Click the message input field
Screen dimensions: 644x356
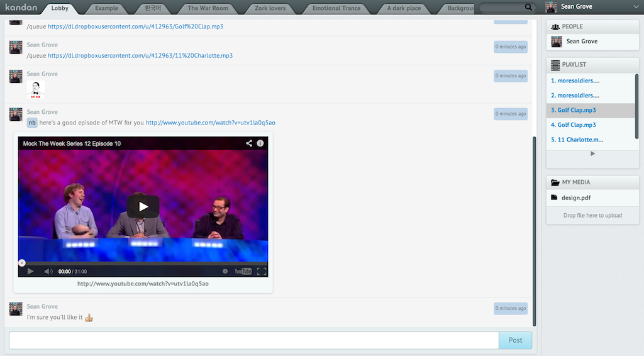[x=254, y=340]
